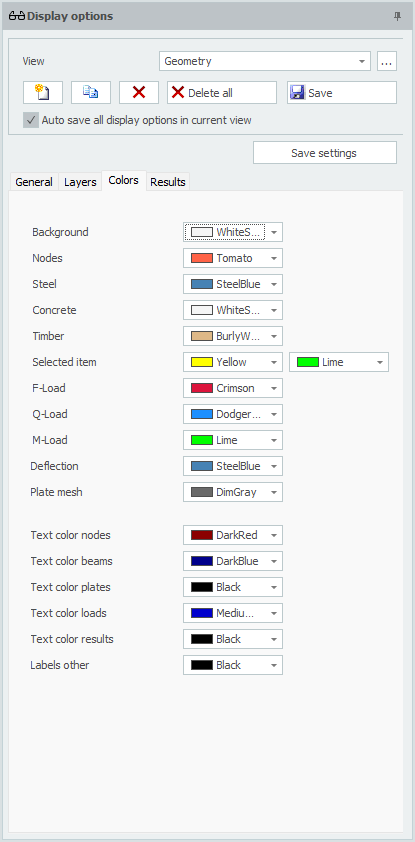Expand the Plate mesh color dropdown arrow
Screen dimensions: 415x842
[274, 492]
